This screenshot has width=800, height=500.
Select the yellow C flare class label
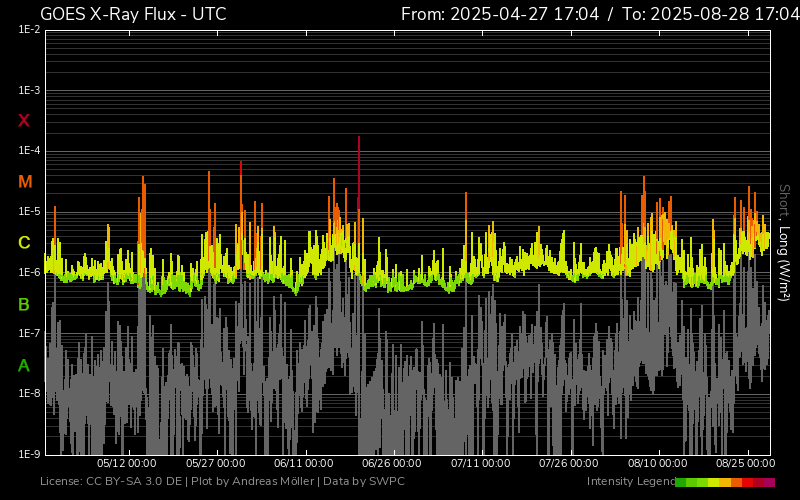(x=24, y=243)
